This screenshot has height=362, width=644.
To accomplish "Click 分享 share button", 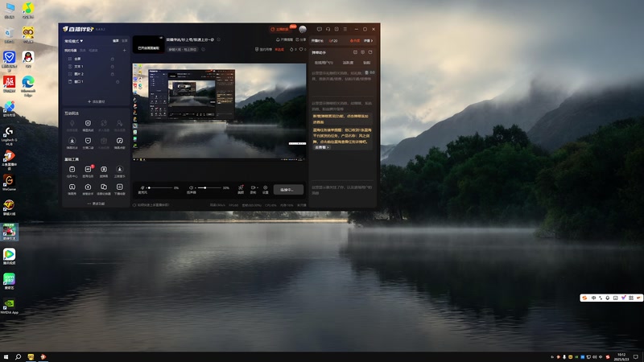I will click(x=301, y=39).
